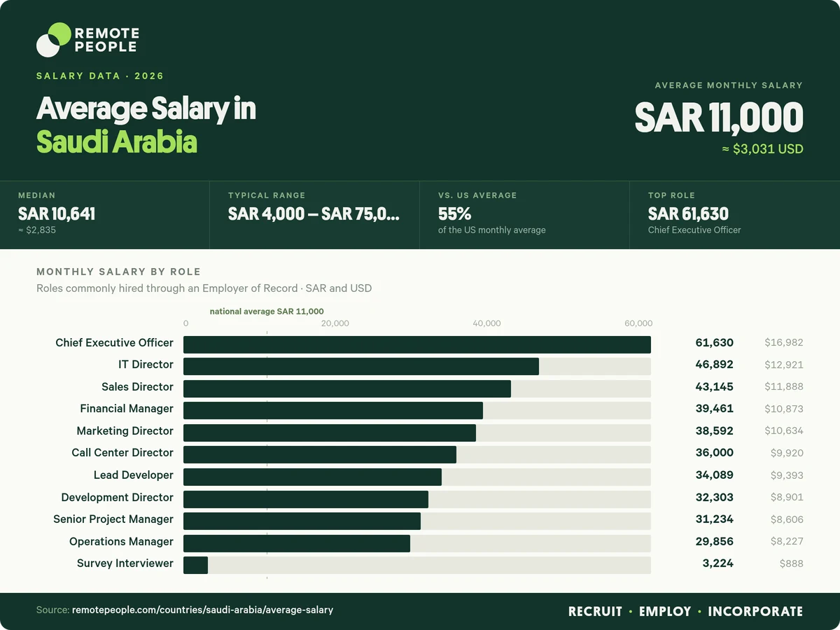
Task: Click the $9,920 USD value
Action: click(787, 453)
